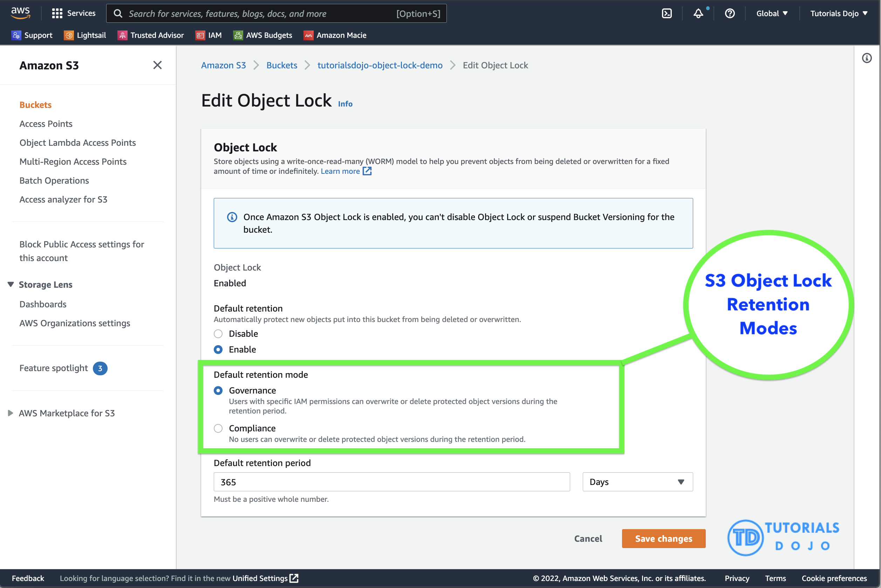Open Storage Lens Dashboards
881x588 pixels.
click(43, 304)
